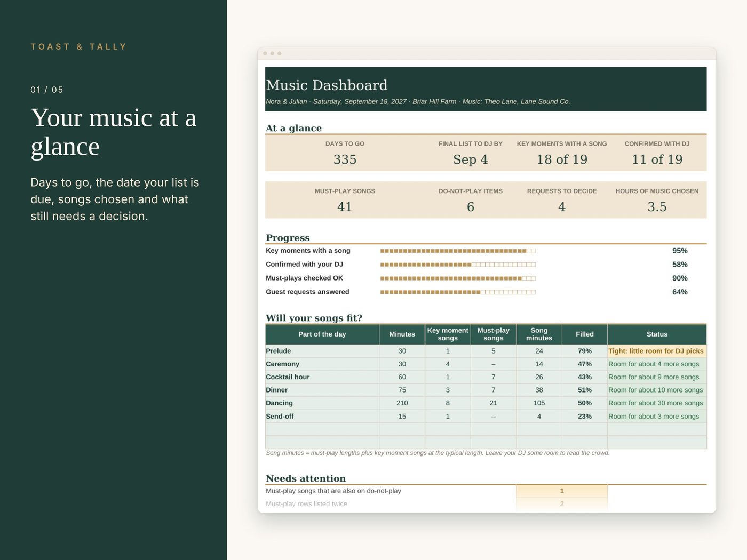747x560 pixels.
Task: Click the Toast & Tally brand name
Action: point(78,47)
